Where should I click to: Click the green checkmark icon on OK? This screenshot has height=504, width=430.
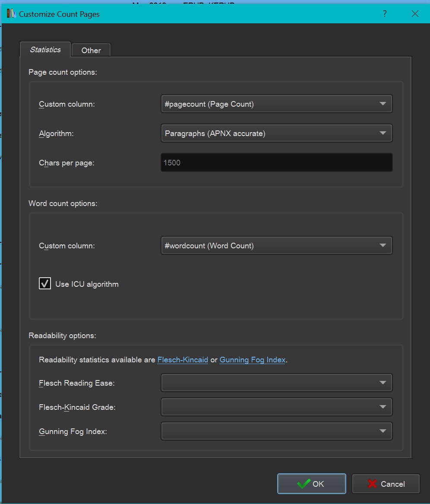pos(304,484)
